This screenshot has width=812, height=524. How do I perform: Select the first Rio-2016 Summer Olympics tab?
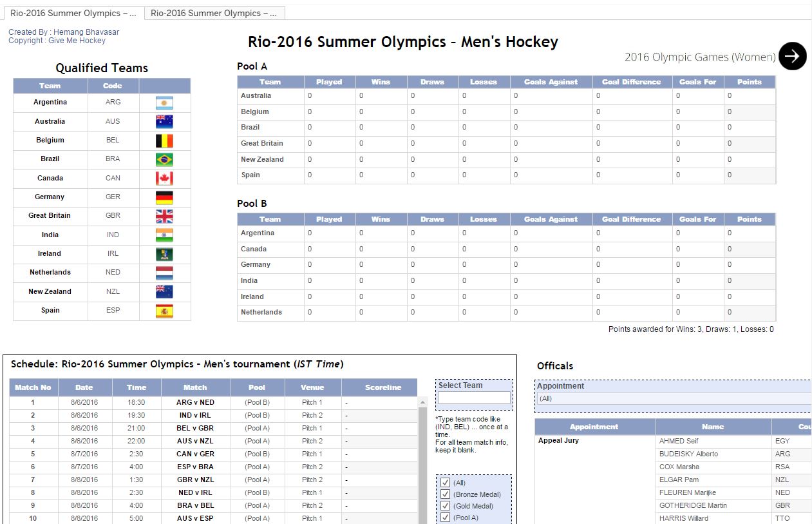[73, 13]
